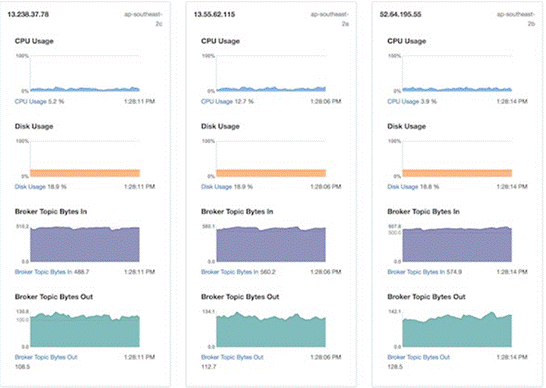Click the 1:28:14 PM timestamp beside CPU Usage 3.9 %
546x388 pixels.
click(x=512, y=101)
